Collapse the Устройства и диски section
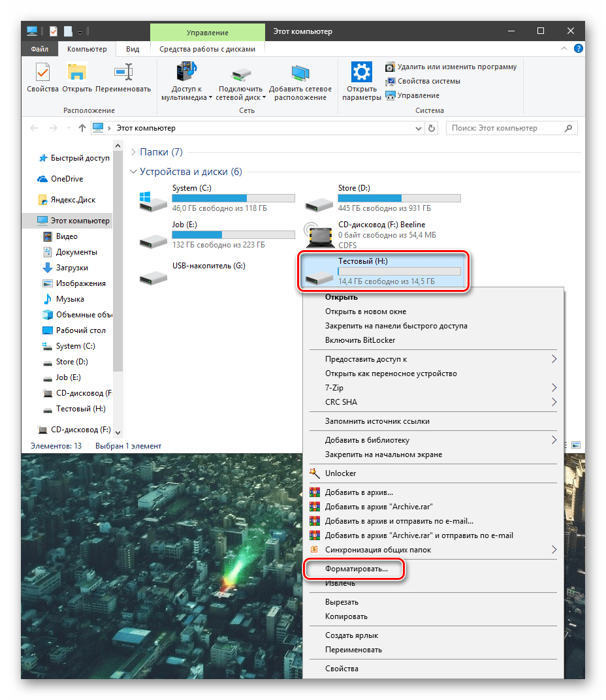This screenshot has width=606, height=700. coord(134,172)
